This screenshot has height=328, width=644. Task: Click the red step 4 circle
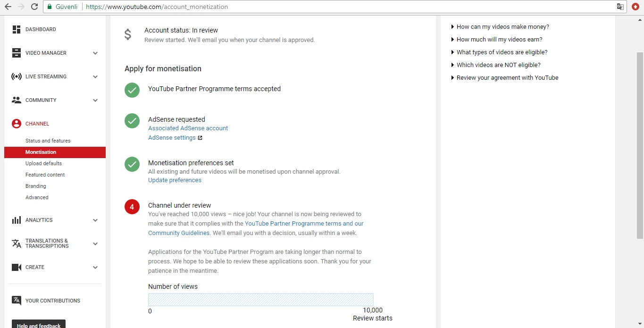click(132, 207)
